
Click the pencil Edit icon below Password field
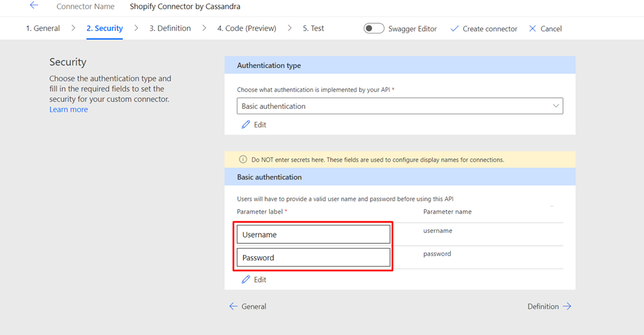click(245, 280)
